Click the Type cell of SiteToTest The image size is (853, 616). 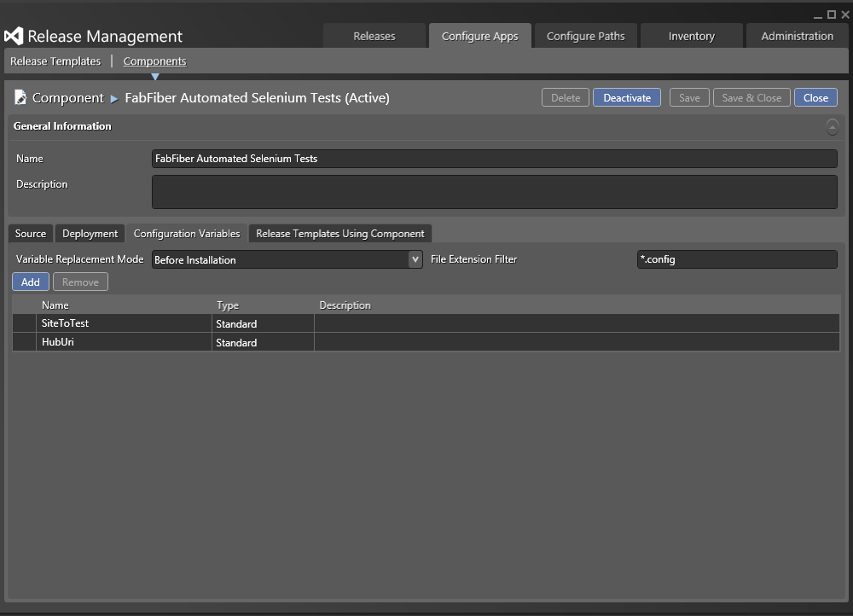tap(263, 323)
